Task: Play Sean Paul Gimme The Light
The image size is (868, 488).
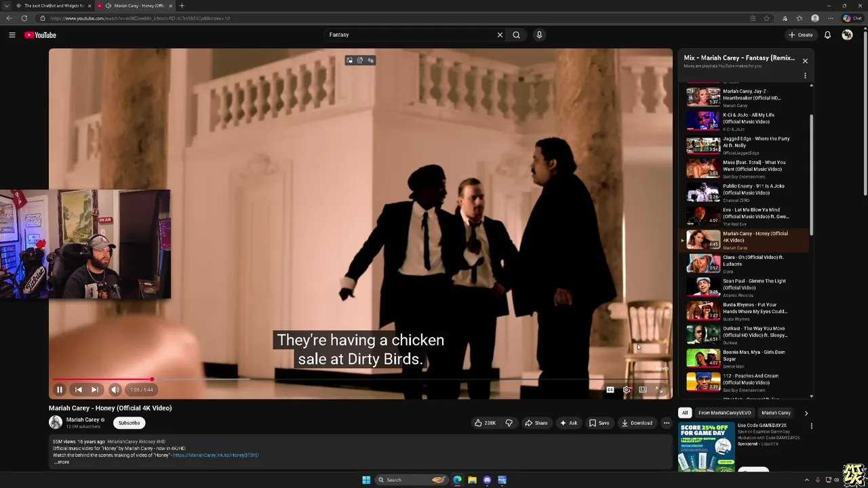Action: coord(745,287)
